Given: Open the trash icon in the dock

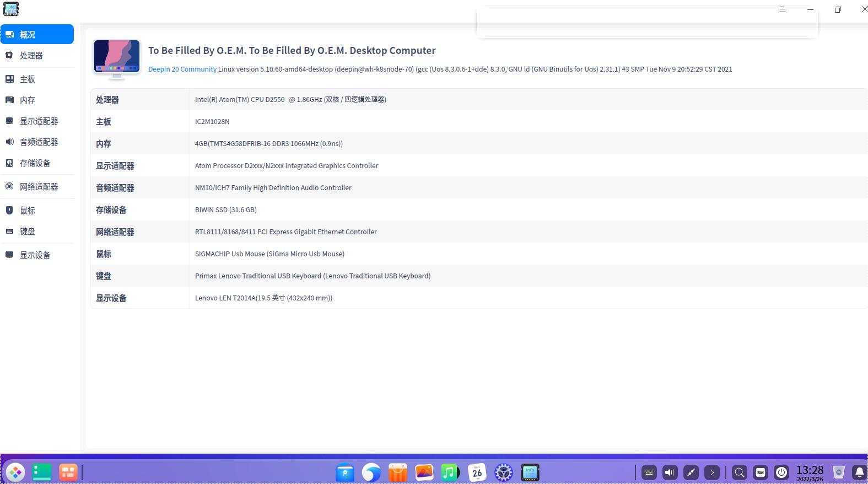Looking at the screenshot, I should 839,472.
